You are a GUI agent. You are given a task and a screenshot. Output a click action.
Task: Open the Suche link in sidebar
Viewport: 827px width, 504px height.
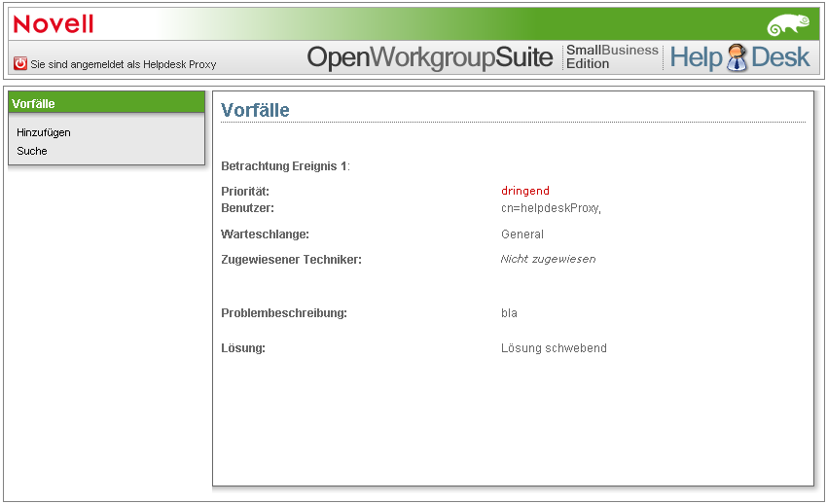click(32, 151)
